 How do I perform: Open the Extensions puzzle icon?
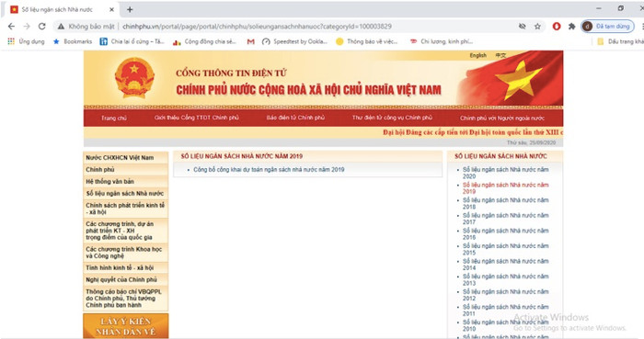pyautogui.click(x=571, y=27)
